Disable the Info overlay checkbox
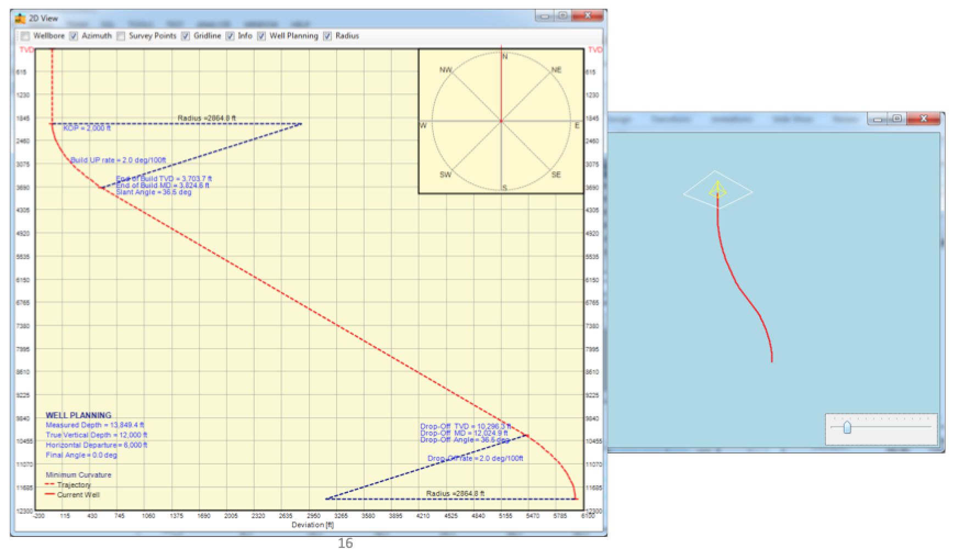This screenshot has height=560, width=959. 229,36
